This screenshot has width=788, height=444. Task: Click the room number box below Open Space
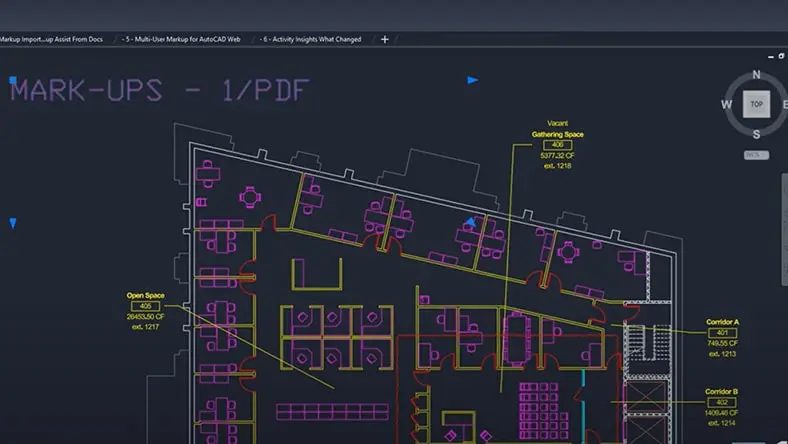(145, 306)
